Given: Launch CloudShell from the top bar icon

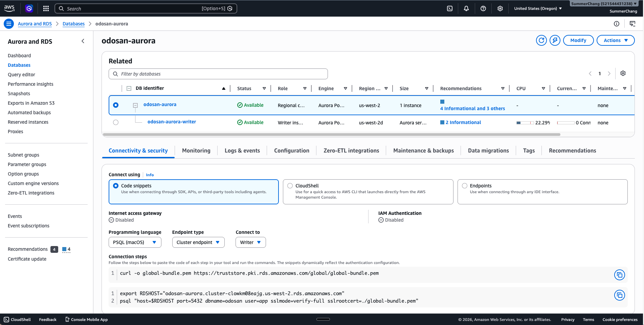Looking at the screenshot, I should (450, 8).
